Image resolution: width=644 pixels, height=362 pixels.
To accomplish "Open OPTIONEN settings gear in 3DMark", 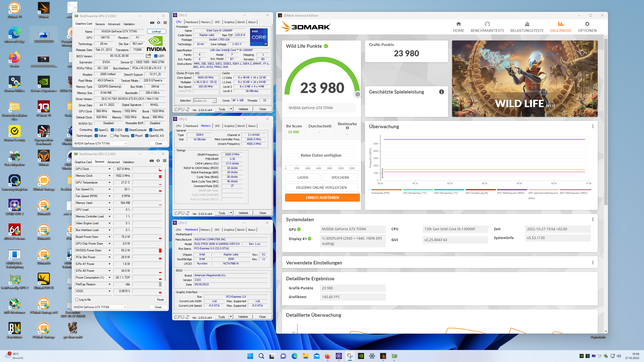I will pos(587,27).
